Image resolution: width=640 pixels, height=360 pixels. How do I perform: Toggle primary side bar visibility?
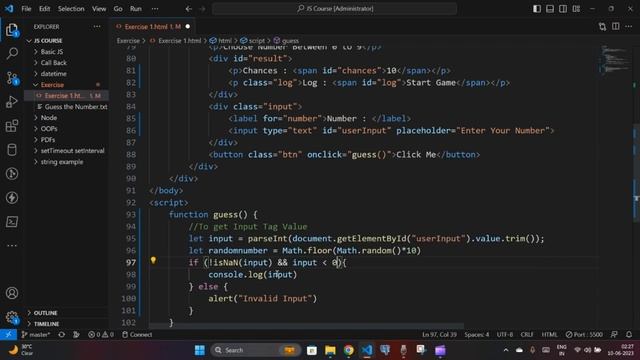(x=537, y=9)
